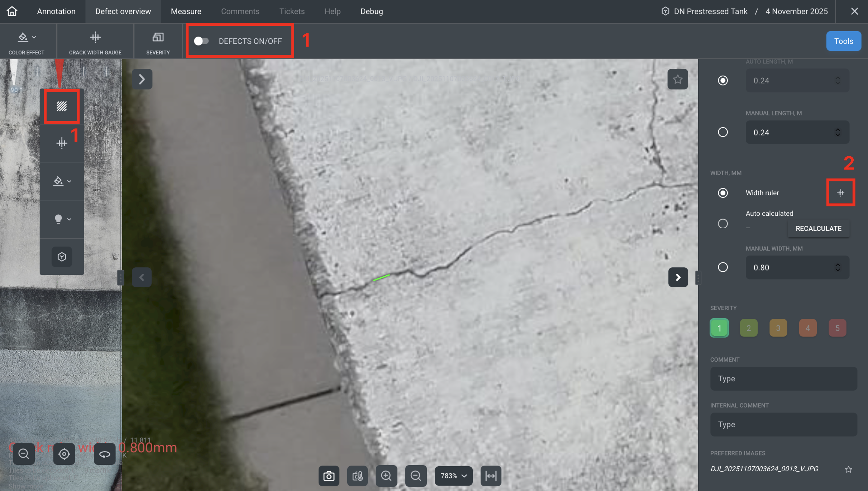The height and width of the screenshot is (491, 868).
Task: Star the image with top-right favorite button
Action: coord(677,79)
